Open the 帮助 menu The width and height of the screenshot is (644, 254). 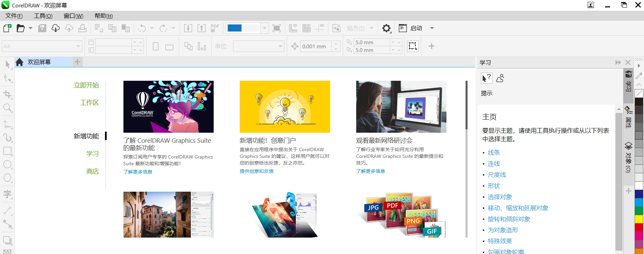coord(104,16)
